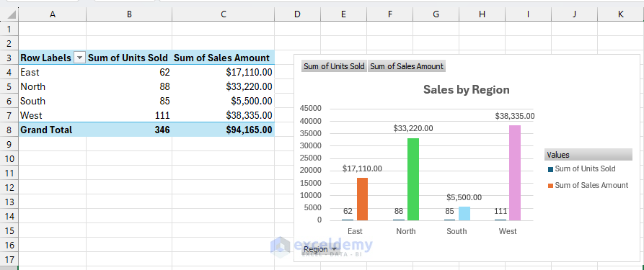644x270 pixels.
Task: Select column A header
Action: [53, 14]
